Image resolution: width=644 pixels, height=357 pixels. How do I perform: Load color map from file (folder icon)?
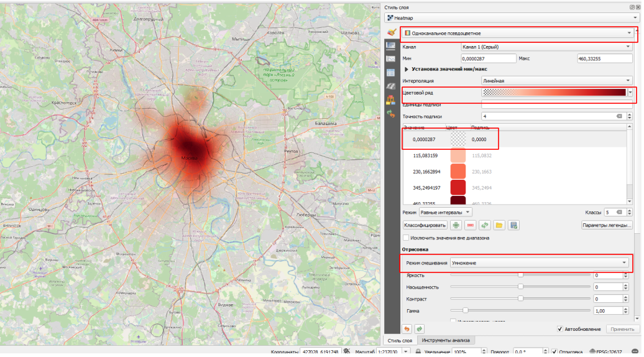click(x=499, y=225)
